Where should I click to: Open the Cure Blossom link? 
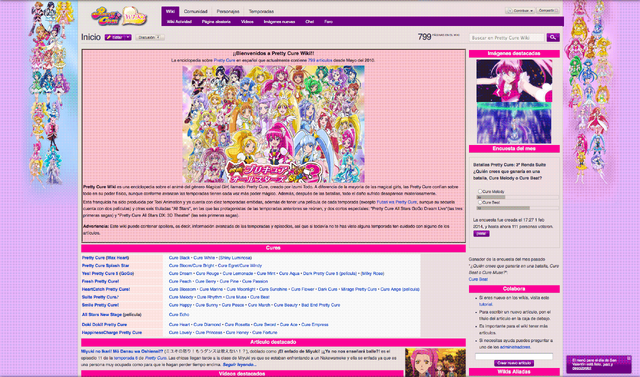[x=182, y=289]
